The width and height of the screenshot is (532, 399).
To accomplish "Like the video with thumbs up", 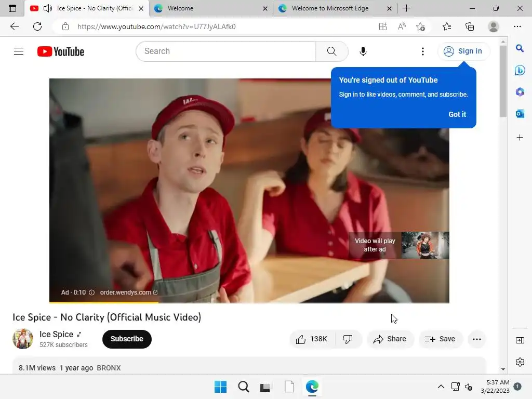I will tap(312, 339).
